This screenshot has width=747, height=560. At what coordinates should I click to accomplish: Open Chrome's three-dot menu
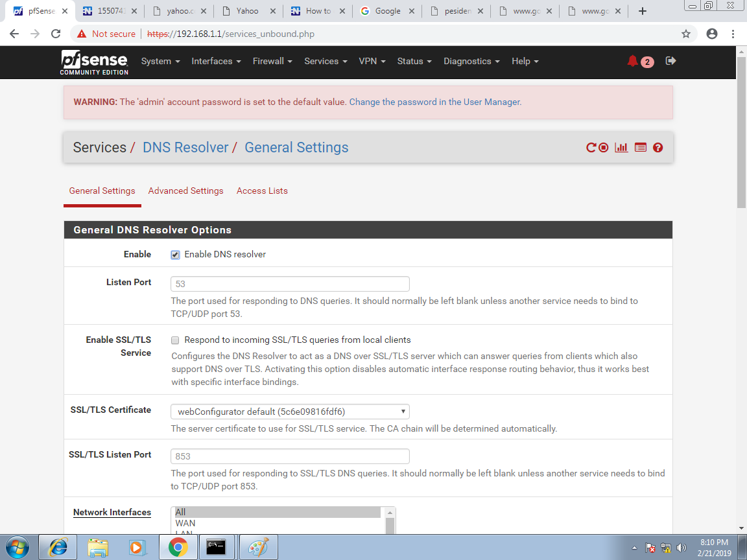pos(733,34)
